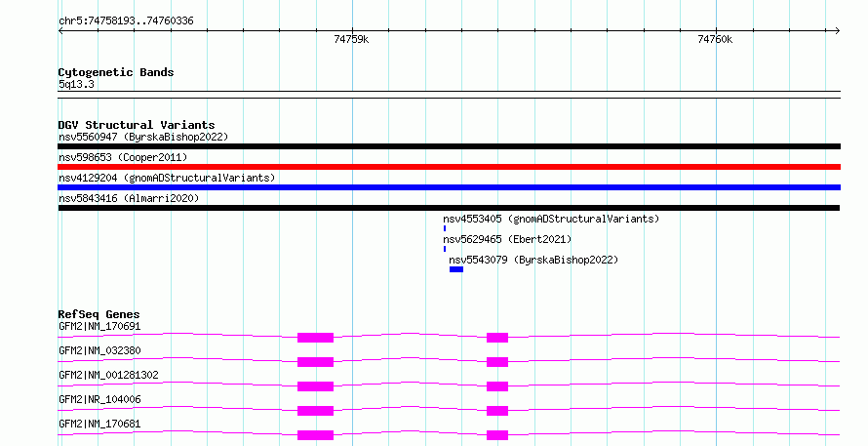868x446 pixels.
Task: Select the wider exon of GFM2|NM_170681
Action: click(316, 435)
